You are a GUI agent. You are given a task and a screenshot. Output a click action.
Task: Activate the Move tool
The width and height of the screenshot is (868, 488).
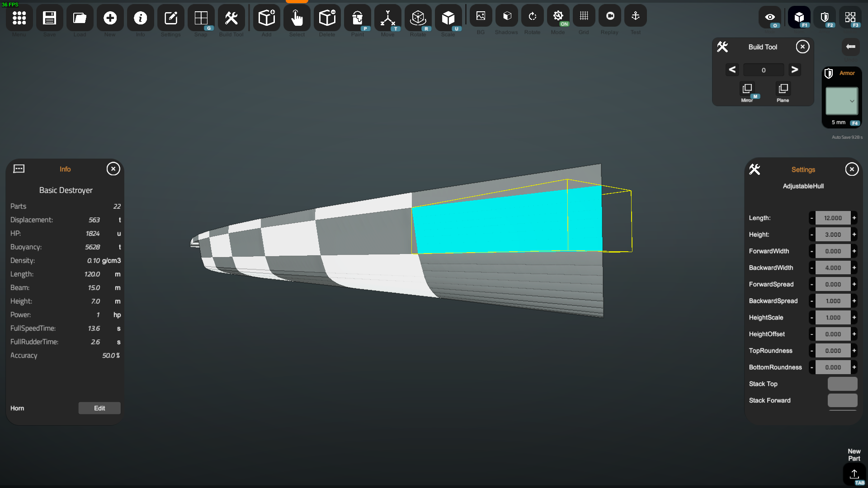(x=387, y=18)
